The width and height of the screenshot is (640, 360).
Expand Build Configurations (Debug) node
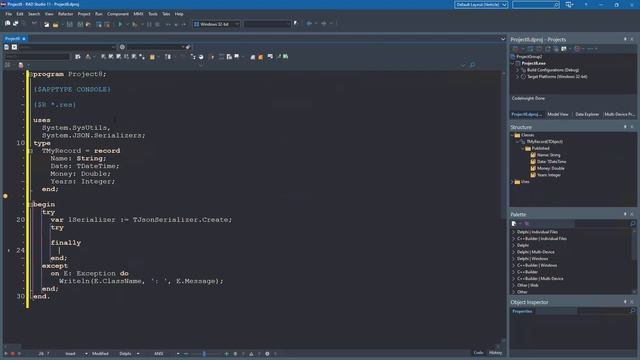tap(517, 70)
